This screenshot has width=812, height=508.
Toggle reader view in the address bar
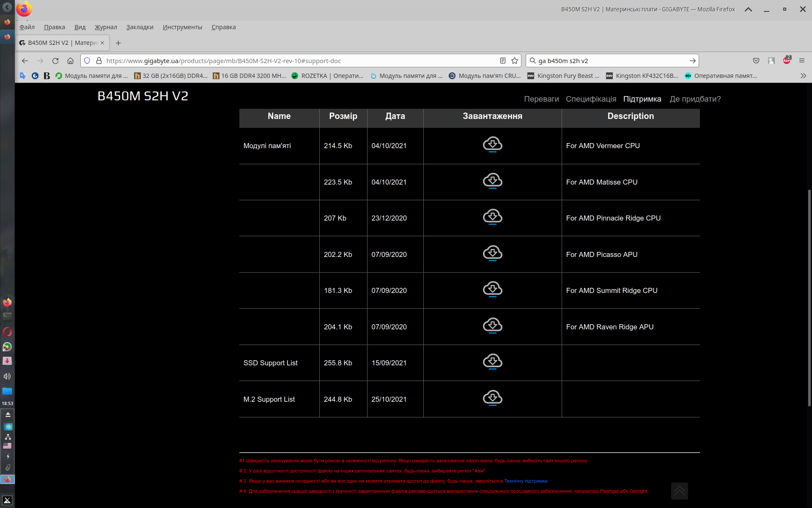[x=503, y=61]
